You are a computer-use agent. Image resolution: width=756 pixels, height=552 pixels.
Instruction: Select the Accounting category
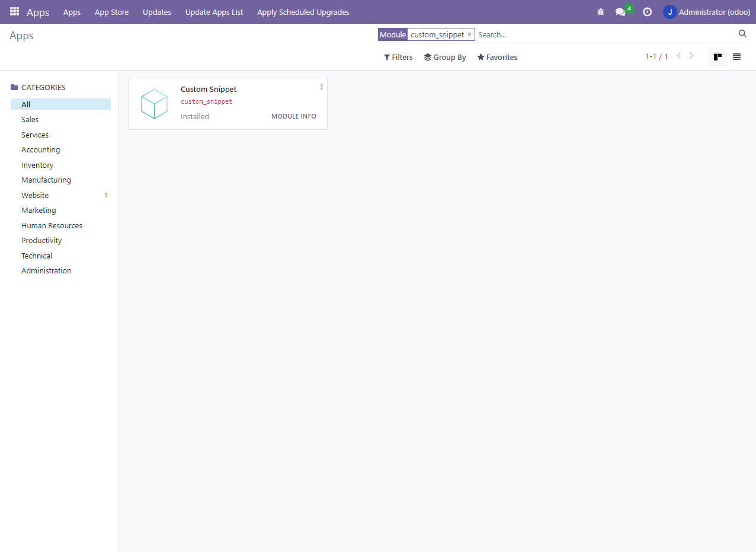point(60,150)
